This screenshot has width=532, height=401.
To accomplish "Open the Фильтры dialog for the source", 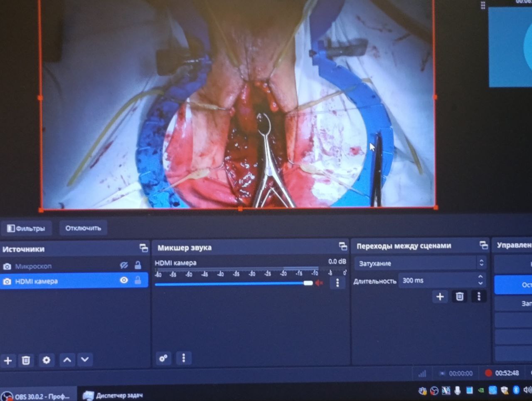I will click(26, 228).
